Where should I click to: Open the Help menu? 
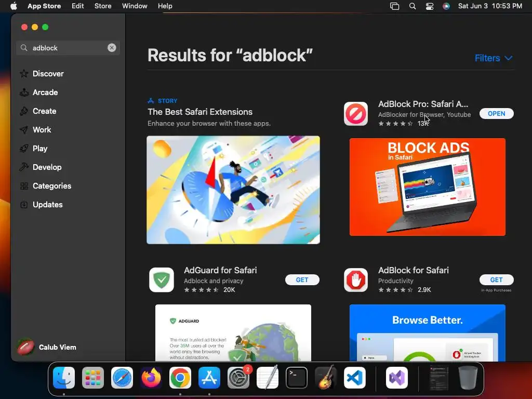point(165,6)
